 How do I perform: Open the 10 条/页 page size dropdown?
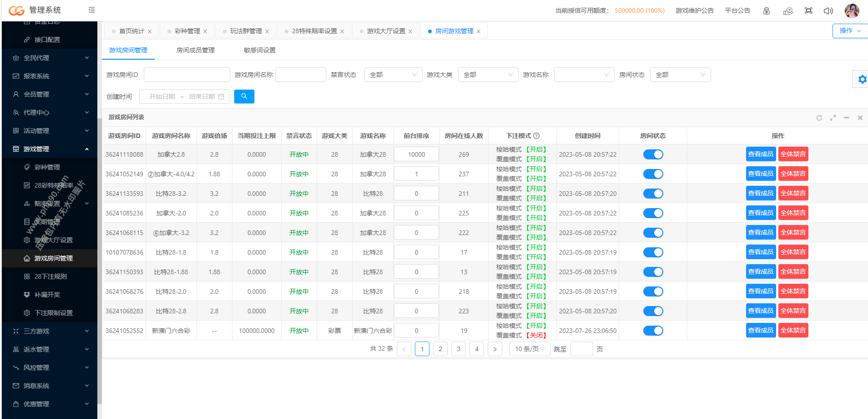[529, 349]
